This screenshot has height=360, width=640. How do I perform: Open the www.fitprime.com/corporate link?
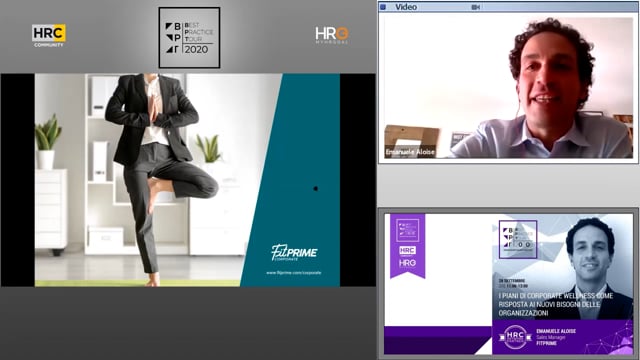click(x=293, y=273)
